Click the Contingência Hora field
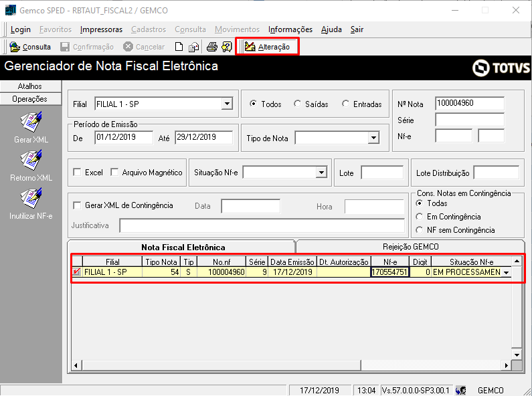 tap(374, 207)
